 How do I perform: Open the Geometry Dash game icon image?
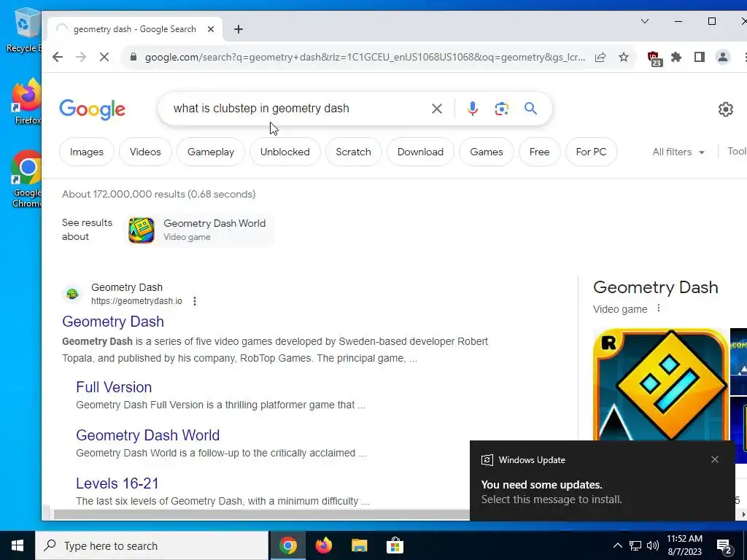pyautogui.click(x=660, y=385)
